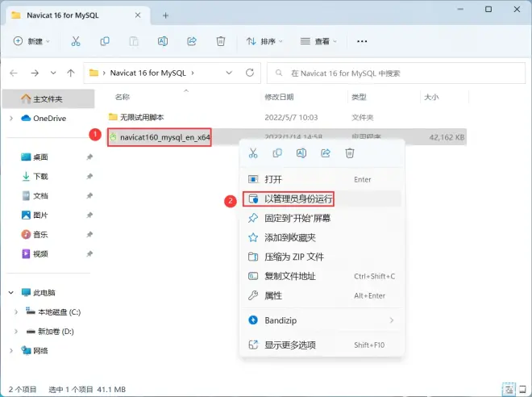Viewport: 532px width, 397px height.
Task: Select the 无限试用脚本 folder
Action: (136, 117)
